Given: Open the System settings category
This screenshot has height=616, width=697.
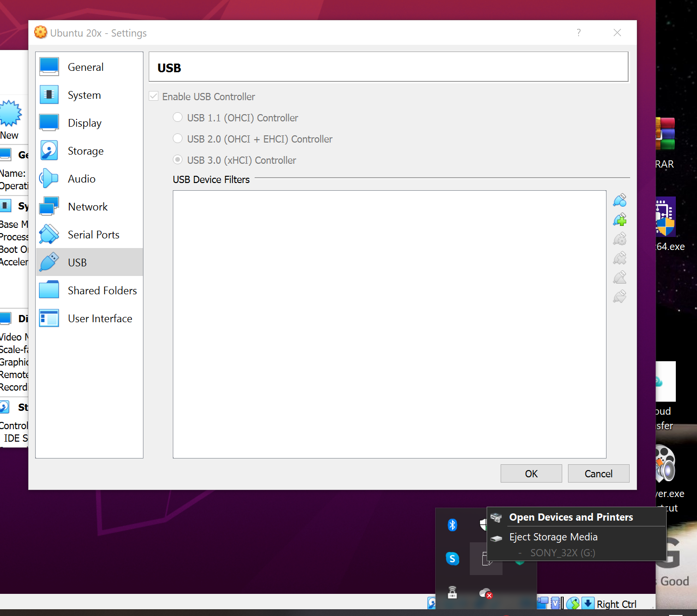Looking at the screenshot, I should click(x=90, y=95).
